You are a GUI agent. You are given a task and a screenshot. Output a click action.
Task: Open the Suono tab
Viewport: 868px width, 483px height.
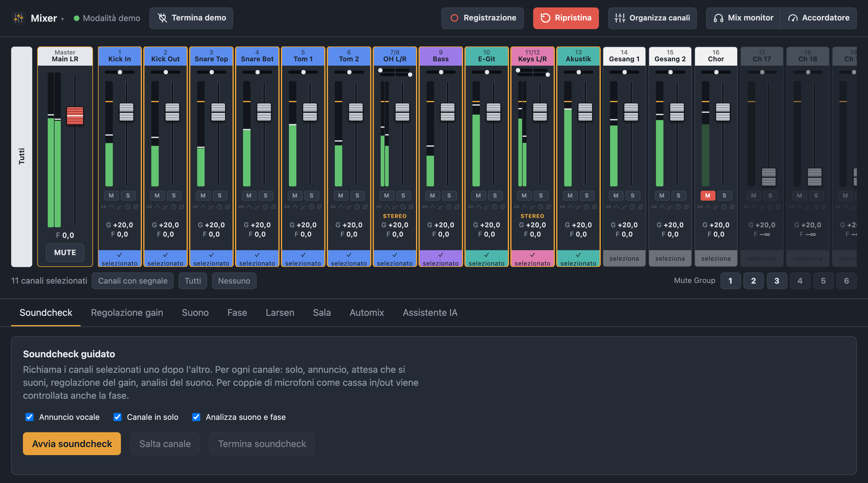click(x=195, y=313)
